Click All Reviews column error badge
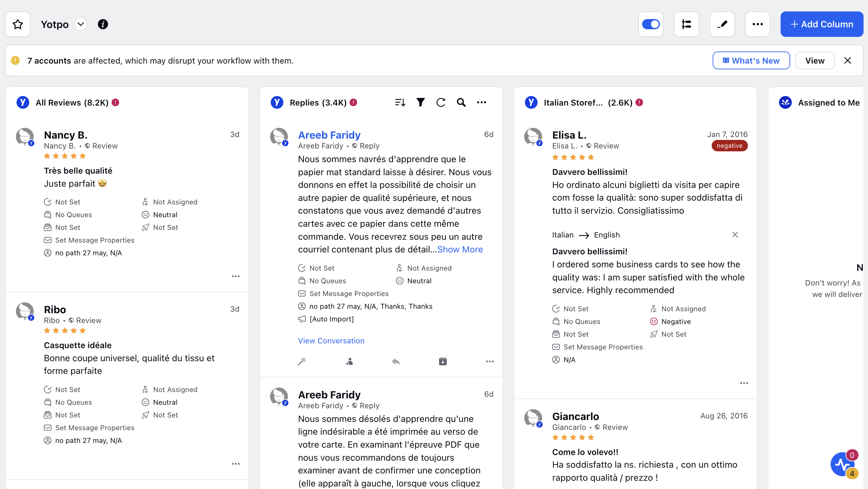The image size is (868, 489). pyautogui.click(x=115, y=102)
